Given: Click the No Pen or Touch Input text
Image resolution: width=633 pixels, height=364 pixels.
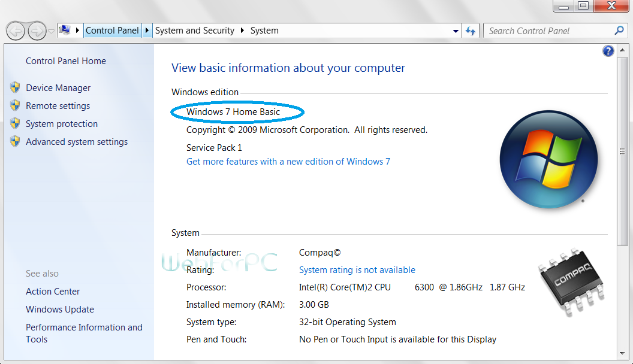Looking at the screenshot, I should (x=397, y=339).
